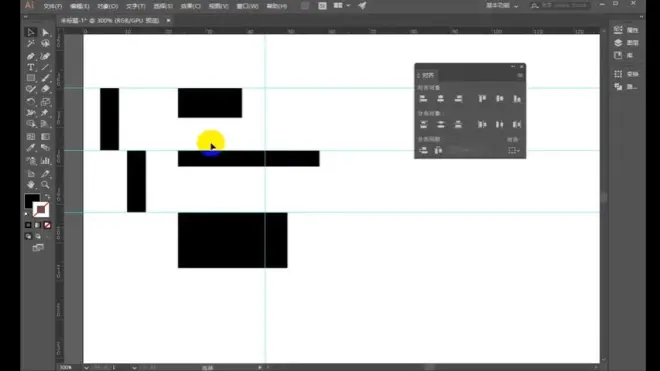Select the Paintbrush tool

(x=45, y=78)
